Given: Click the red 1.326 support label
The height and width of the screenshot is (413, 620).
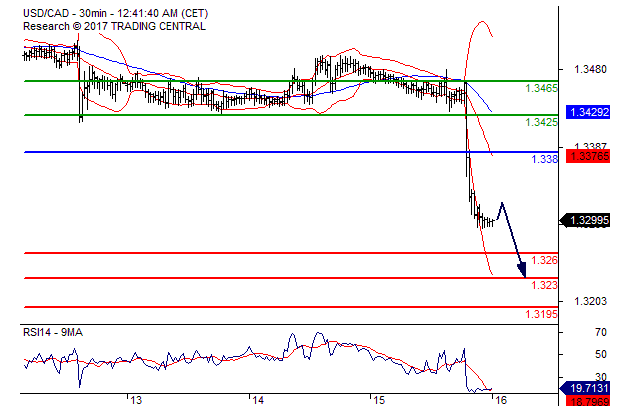Looking at the screenshot, I should coord(544,260).
